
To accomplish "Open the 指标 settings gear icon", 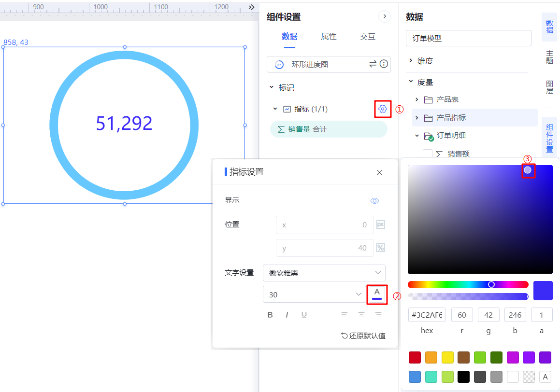I will [x=383, y=109].
